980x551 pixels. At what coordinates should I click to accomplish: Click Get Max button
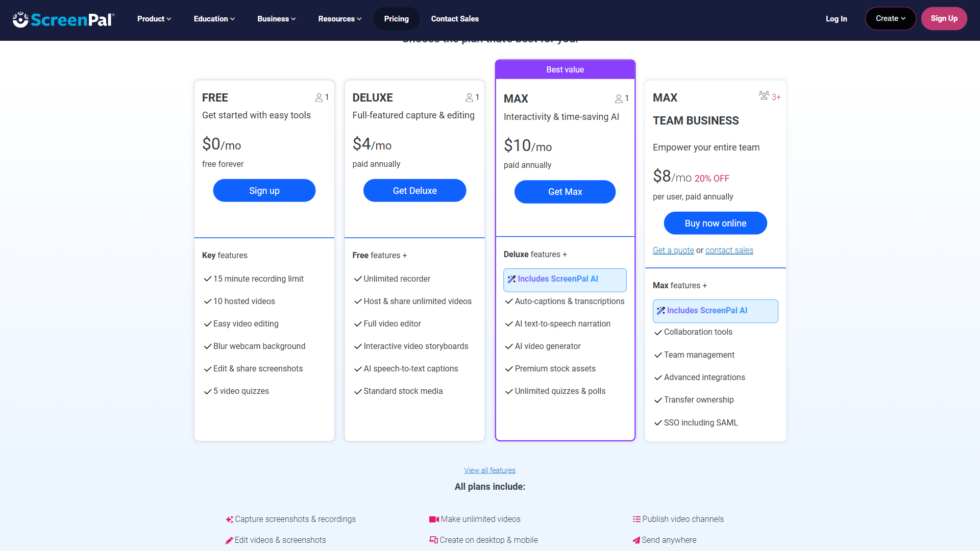pyautogui.click(x=565, y=192)
